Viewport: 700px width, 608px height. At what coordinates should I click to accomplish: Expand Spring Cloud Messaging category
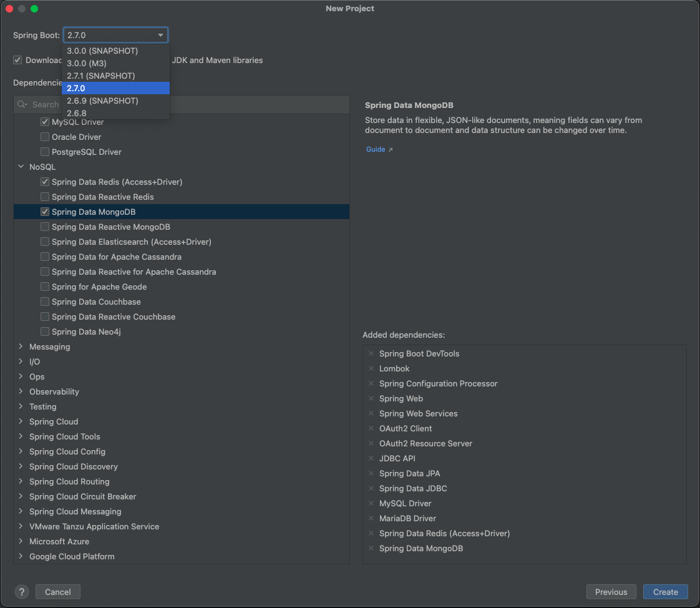(21, 511)
